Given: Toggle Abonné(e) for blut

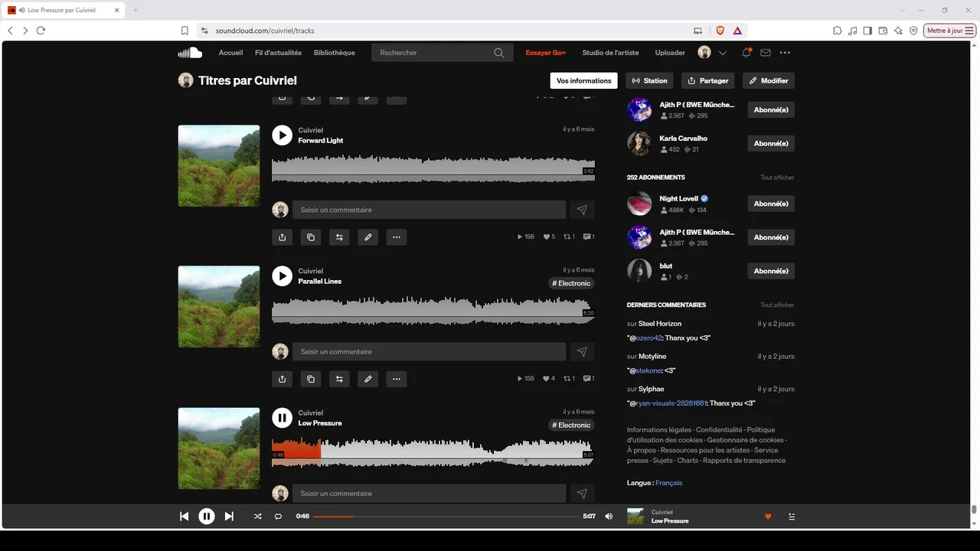Looking at the screenshot, I should pos(771,271).
